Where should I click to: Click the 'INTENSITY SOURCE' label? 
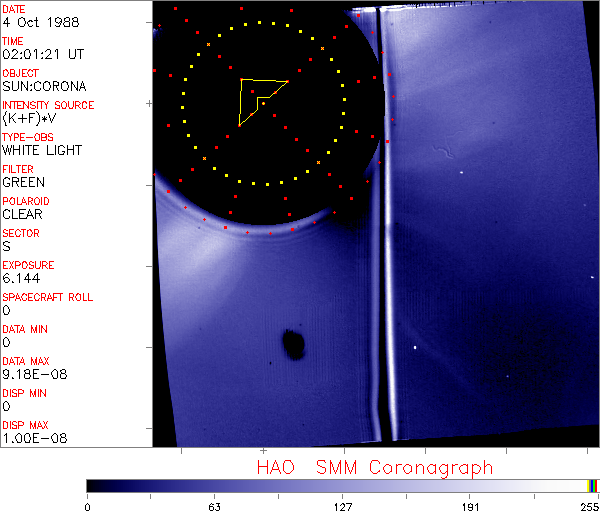click(48, 105)
